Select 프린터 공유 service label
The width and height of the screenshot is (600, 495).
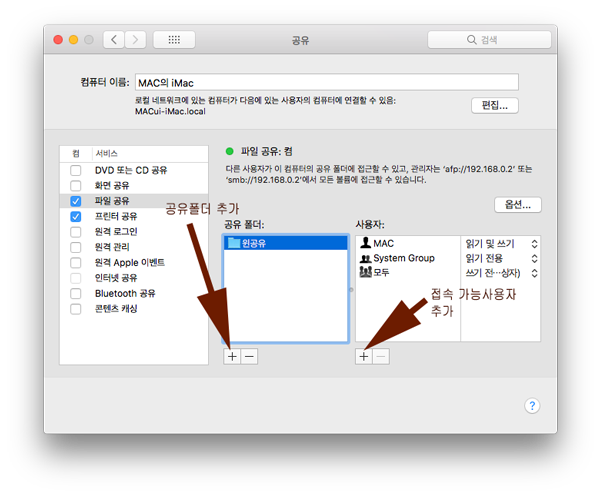tap(116, 217)
